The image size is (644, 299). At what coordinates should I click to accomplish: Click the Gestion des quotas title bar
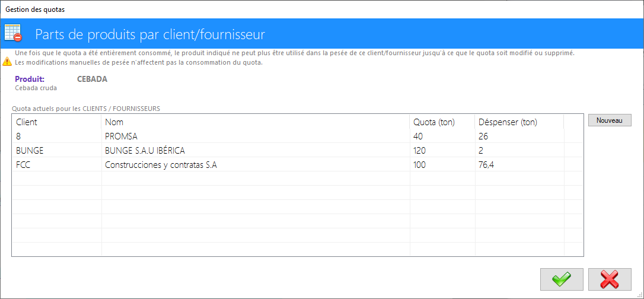[x=322, y=9]
